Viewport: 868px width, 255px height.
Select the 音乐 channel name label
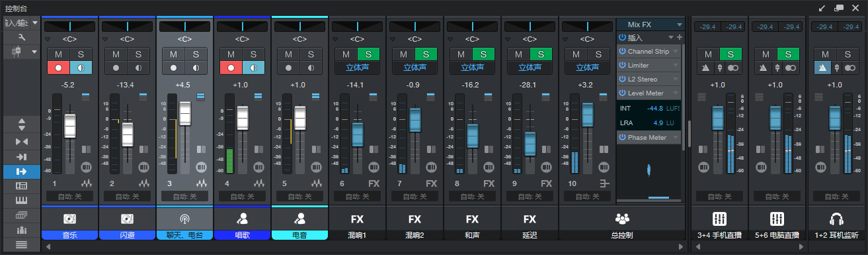69,234
